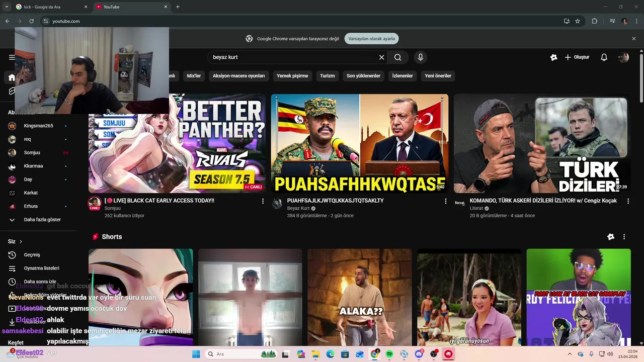Open Chrome three-dot menu
This screenshot has width=644, height=362.
pos(636,21)
